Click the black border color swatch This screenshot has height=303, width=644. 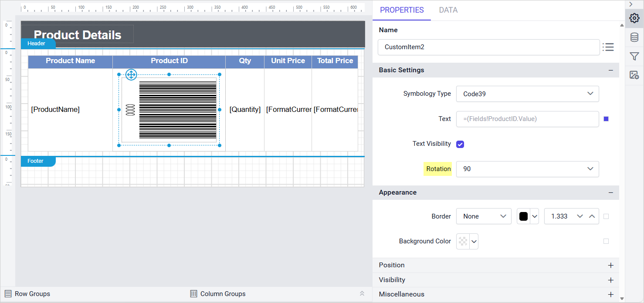pyautogui.click(x=524, y=216)
